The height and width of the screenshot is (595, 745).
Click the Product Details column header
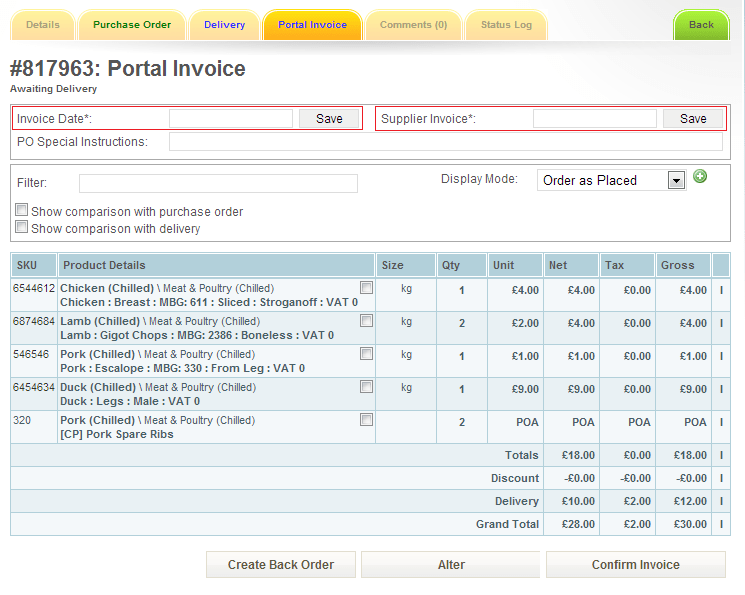coord(216,265)
